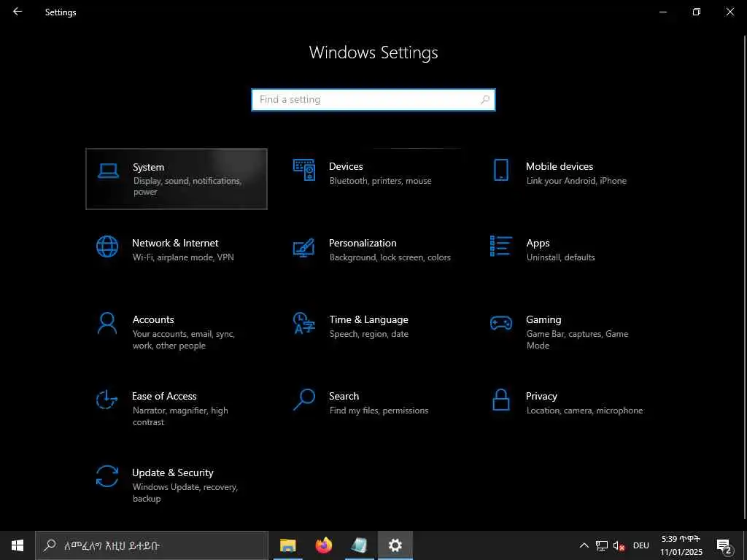The image size is (747, 560).
Task: Open the Windows Start menu
Action: [x=18, y=545]
